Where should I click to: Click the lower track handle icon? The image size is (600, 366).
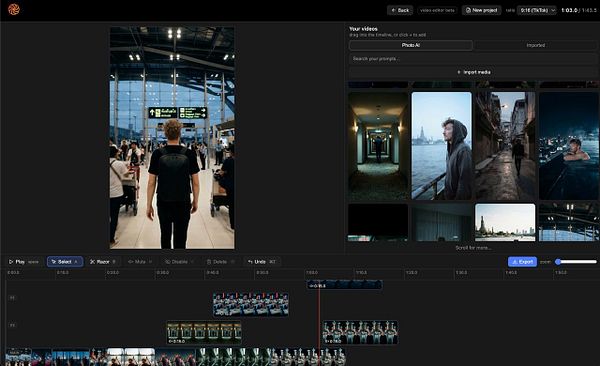coord(12,325)
